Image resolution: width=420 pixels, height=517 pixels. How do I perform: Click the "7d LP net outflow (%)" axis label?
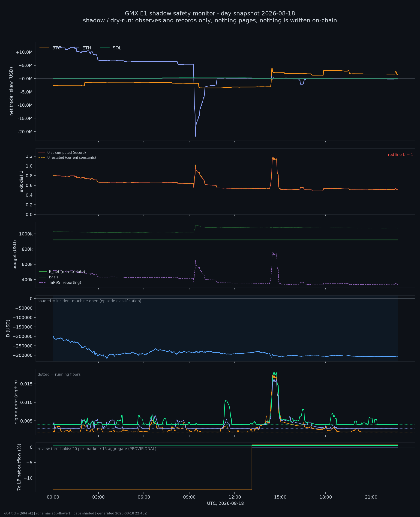pyautogui.click(x=19, y=467)
